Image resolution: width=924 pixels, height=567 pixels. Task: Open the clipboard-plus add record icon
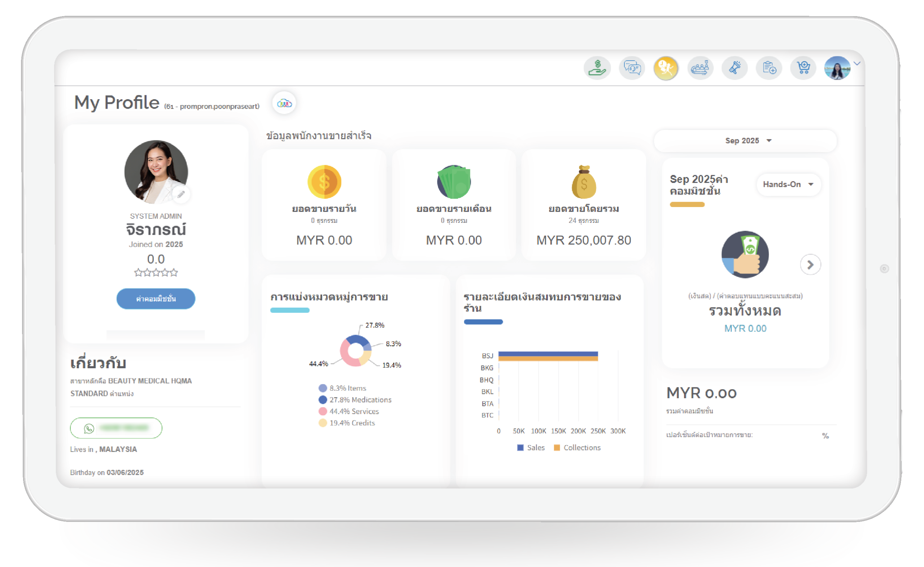[769, 68]
